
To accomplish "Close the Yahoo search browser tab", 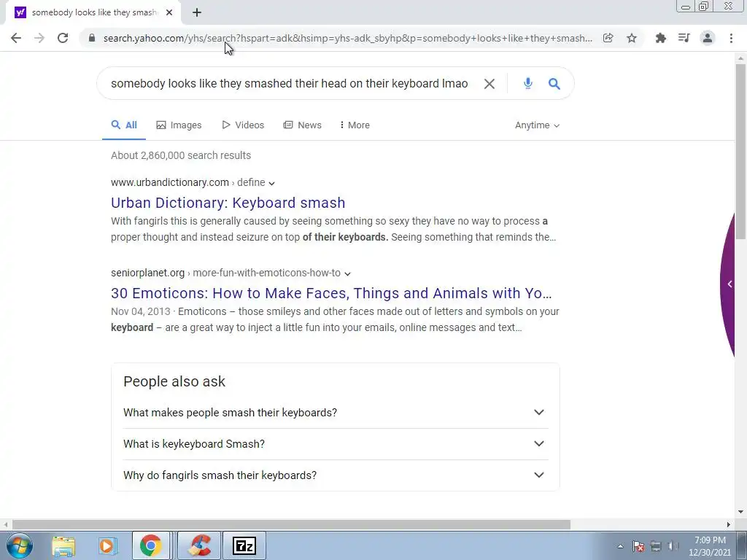I will pos(169,12).
